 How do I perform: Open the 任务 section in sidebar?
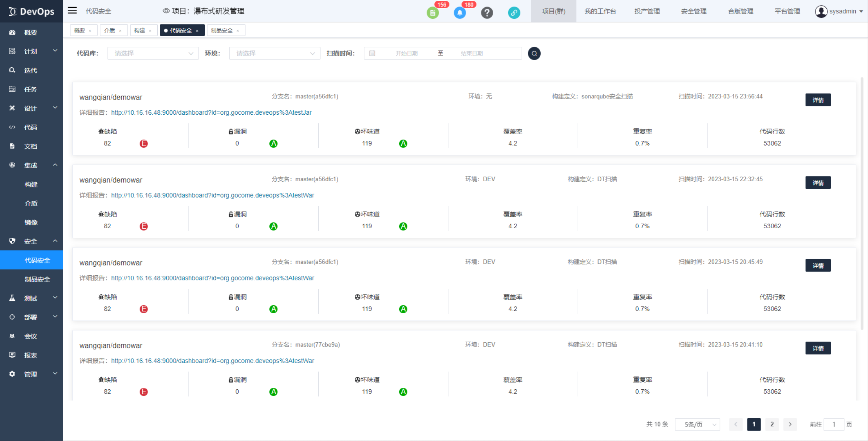point(30,89)
